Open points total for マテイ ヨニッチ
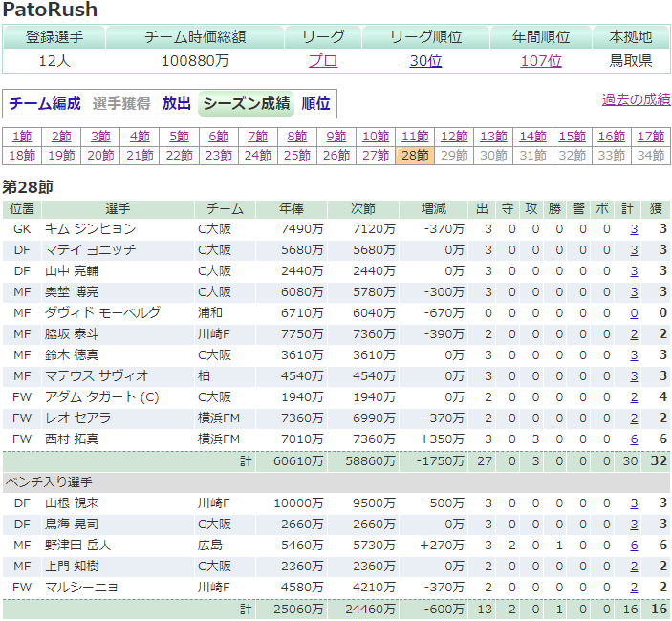The width and height of the screenshot is (672, 621). click(x=634, y=250)
